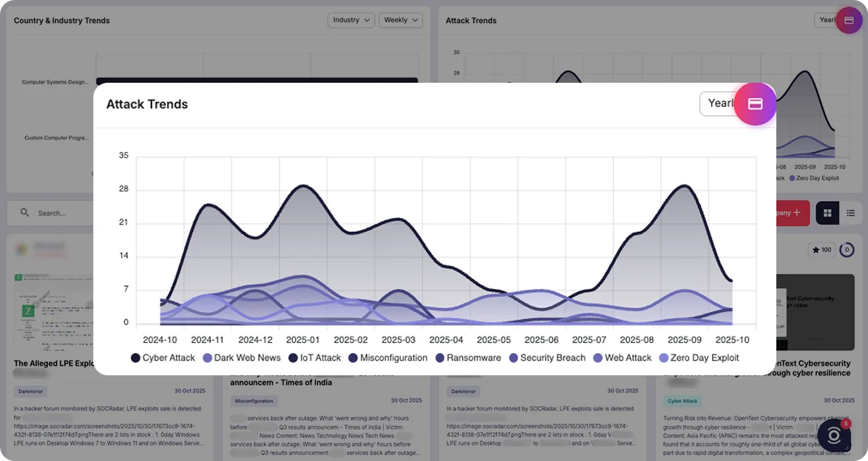Click the Web Attack legend color dot

598,358
